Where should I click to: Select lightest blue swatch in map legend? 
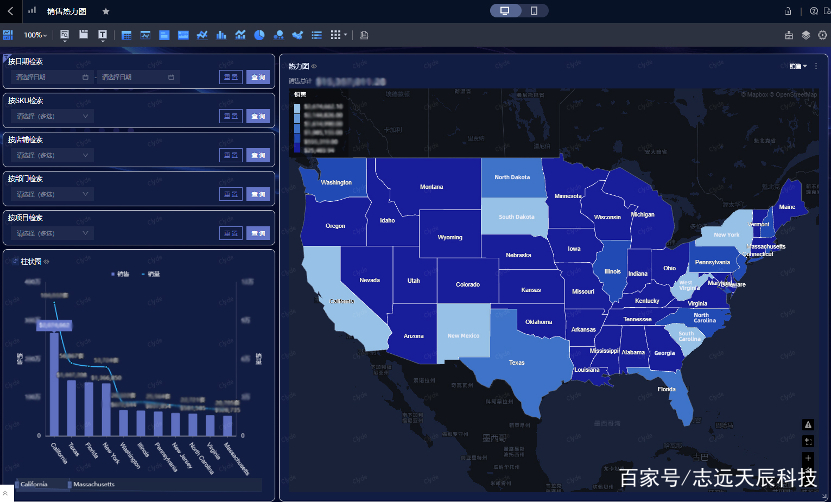click(297, 108)
